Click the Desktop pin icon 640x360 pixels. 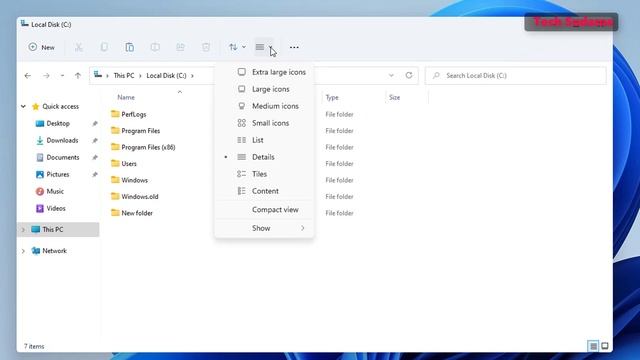click(x=95, y=123)
